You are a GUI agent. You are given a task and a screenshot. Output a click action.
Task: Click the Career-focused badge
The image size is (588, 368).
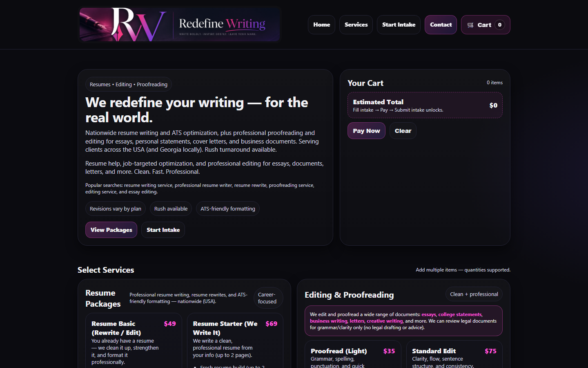click(268, 298)
